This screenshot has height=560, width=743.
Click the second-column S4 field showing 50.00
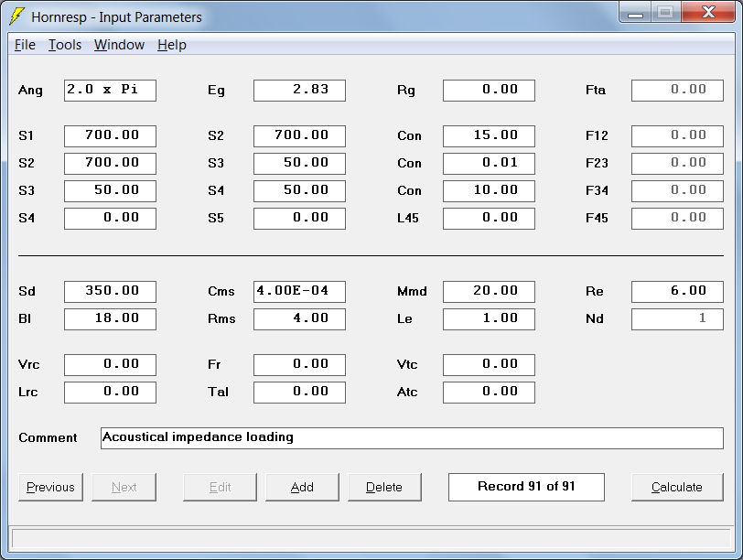(x=299, y=191)
